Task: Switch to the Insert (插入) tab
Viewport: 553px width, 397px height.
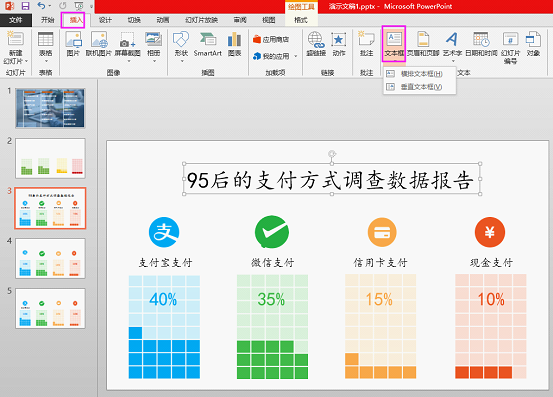Action: (75, 20)
